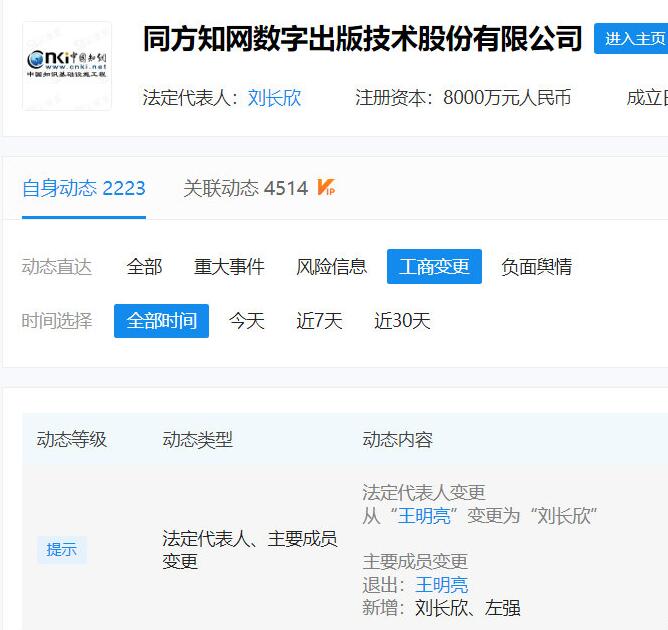Switch to 关联动态 4514 tab

[245, 188]
